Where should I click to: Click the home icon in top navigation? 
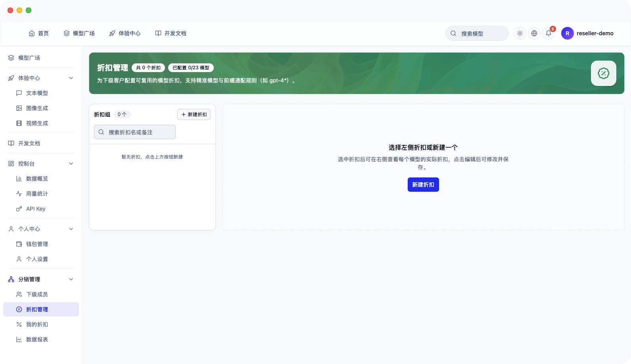coord(32,33)
